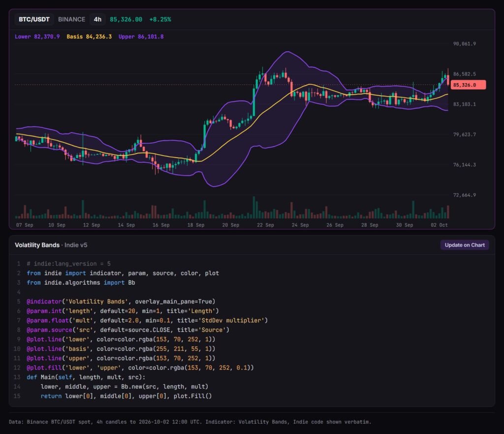Click the 90,061.9 price axis label

pos(465,44)
